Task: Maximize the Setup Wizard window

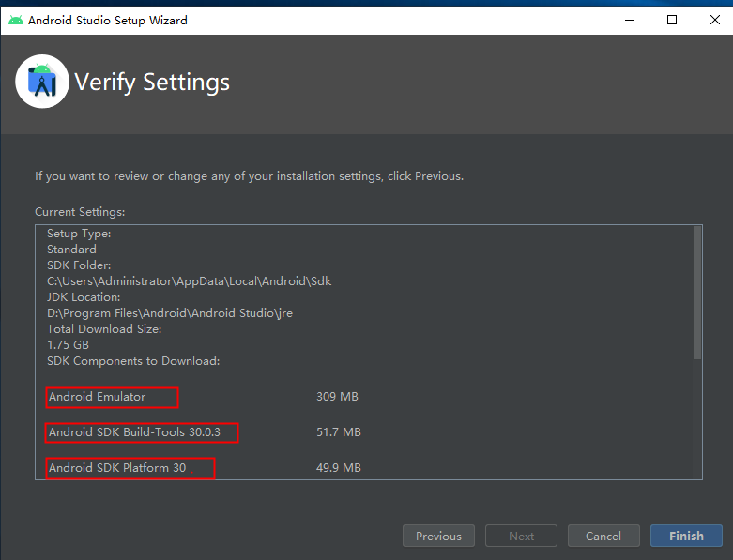Action: pos(672,20)
